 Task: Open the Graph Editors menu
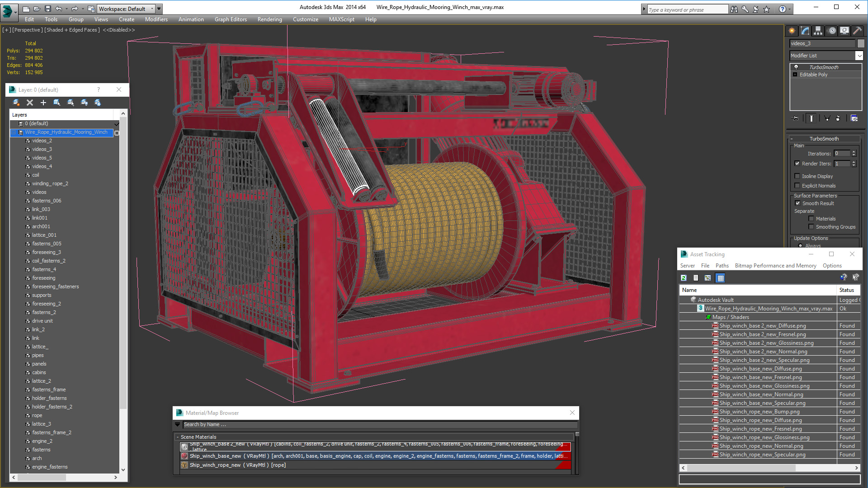click(231, 19)
